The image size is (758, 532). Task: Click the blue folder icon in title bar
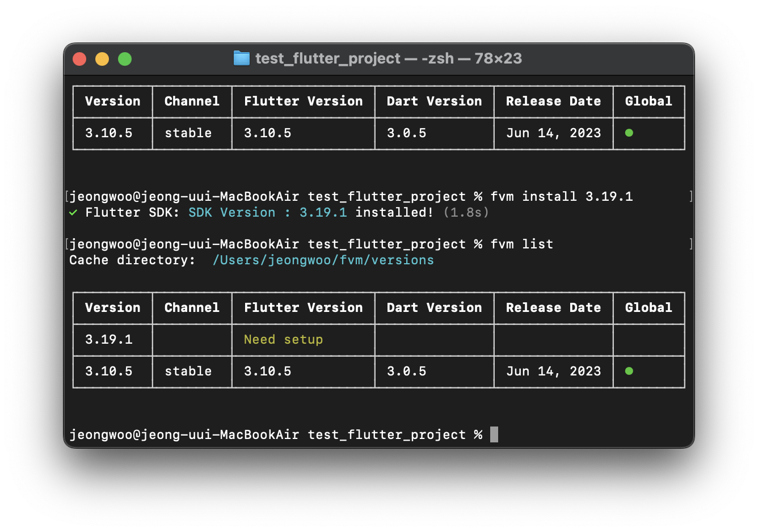242,58
